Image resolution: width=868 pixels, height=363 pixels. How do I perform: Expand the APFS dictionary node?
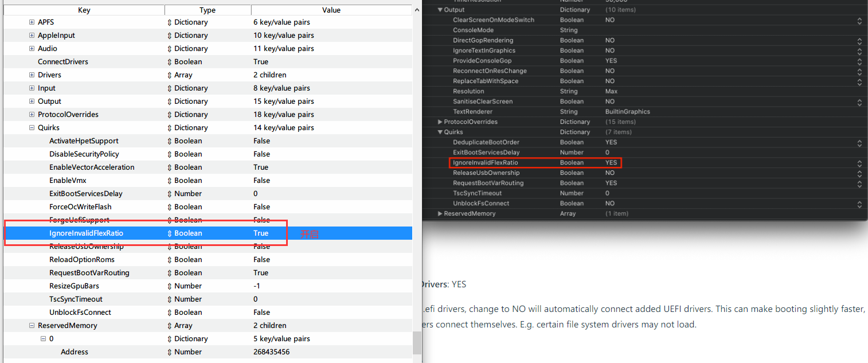pyautogui.click(x=32, y=22)
